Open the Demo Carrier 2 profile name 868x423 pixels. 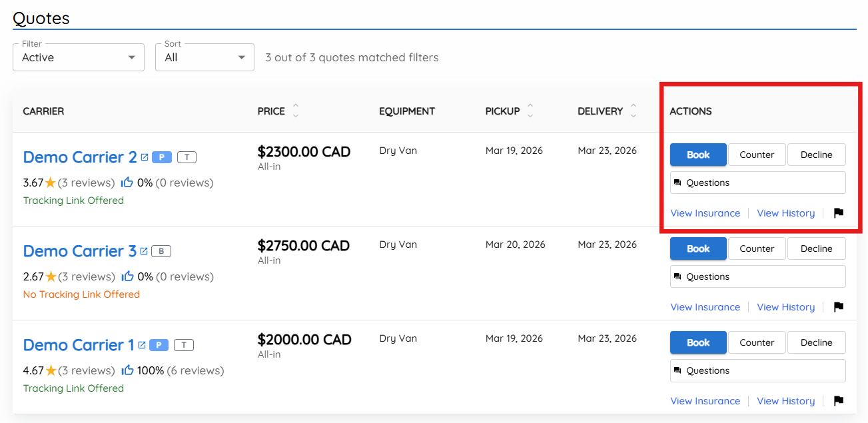(x=80, y=157)
